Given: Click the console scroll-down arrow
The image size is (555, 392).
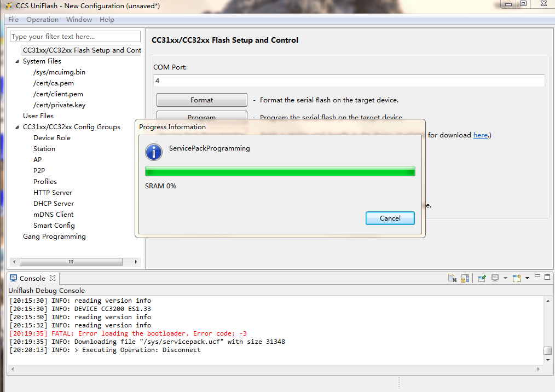Looking at the screenshot, I should [548, 360].
